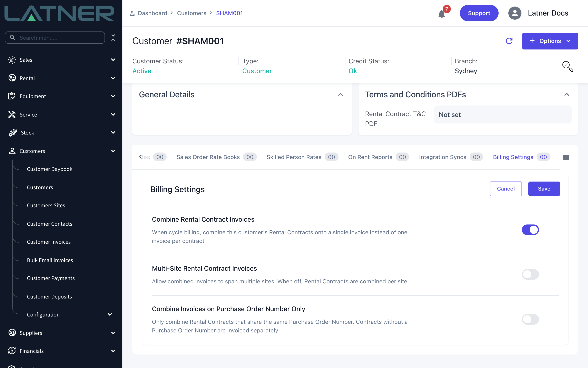Cancel billing settings changes

506,189
